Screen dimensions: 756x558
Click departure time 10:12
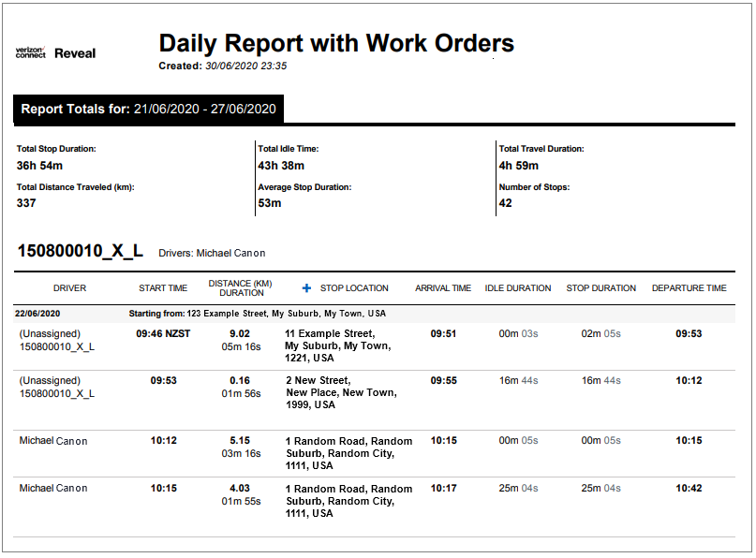[x=689, y=381]
